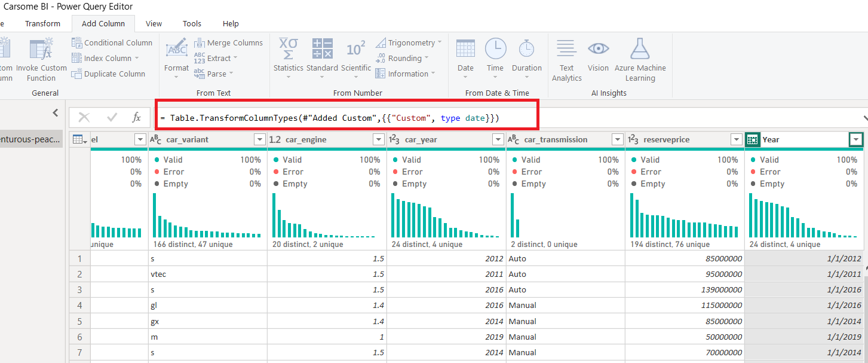This screenshot has width=868, height=363.
Task: Change car_transmission text type icon
Action: [x=513, y=139]
